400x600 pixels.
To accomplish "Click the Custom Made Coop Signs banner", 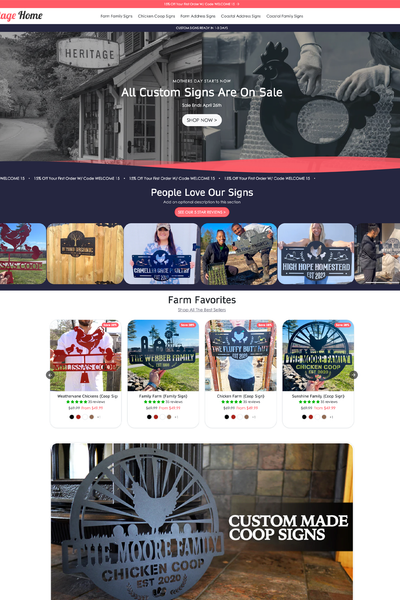I will coord(202,522).
